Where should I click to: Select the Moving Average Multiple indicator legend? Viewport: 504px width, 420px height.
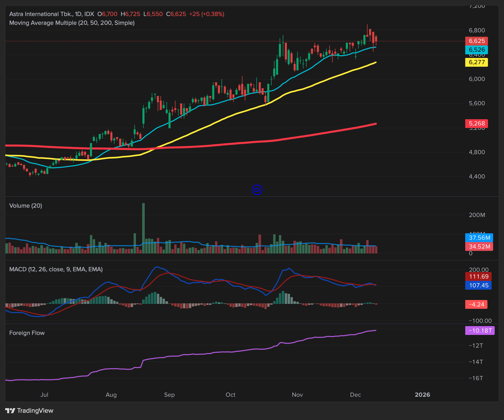pyautogui.click(x=72, y=23)
